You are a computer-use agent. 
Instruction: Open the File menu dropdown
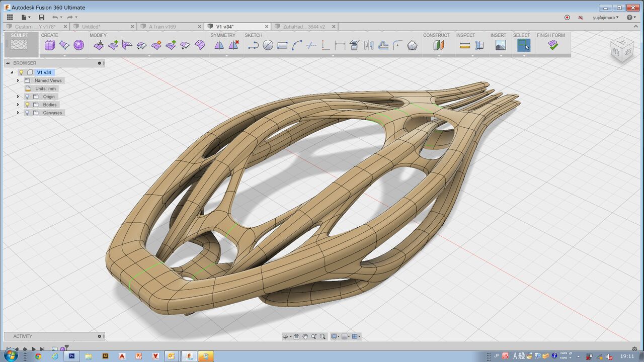click(25, 17)
